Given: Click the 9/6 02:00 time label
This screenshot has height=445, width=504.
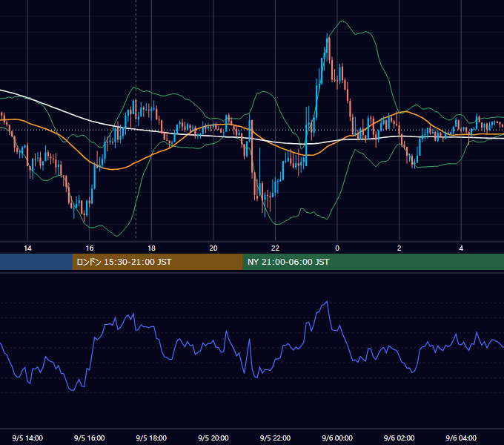Looking at the screenshot, I should pos(399,438).
